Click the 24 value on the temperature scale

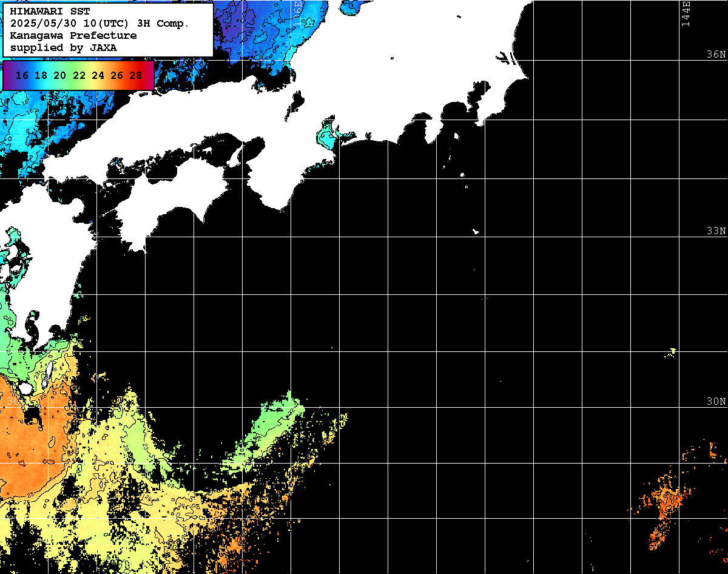(98, 76)
